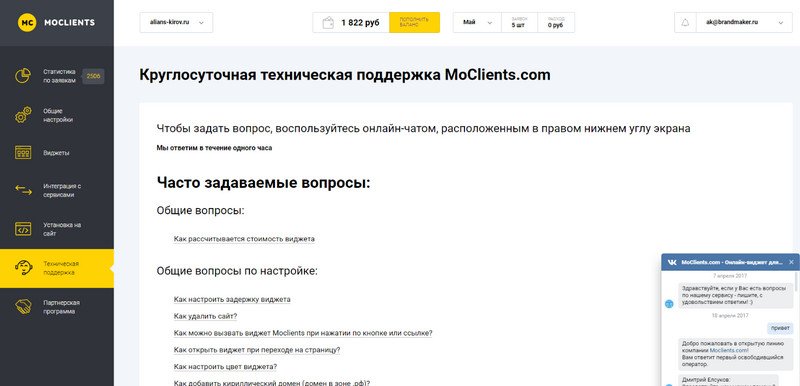This screenshot has height=386, width=800.
Task: Open the statistics pie chart icon
Action: click(x=23, y=76)
